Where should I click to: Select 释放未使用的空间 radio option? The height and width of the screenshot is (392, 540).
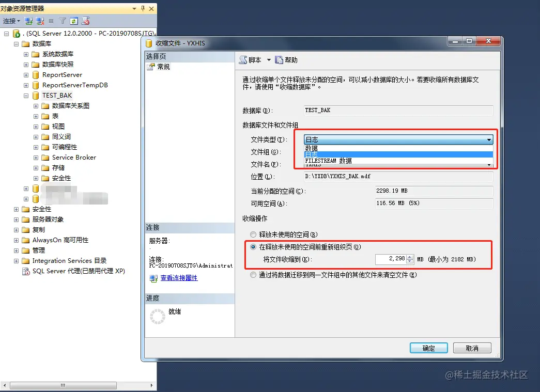point(253,234)
